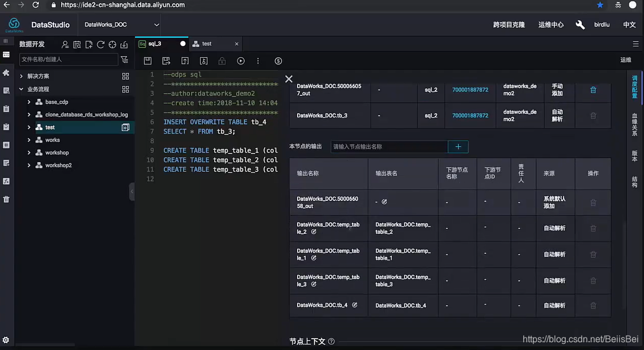Image resolution: width=644 pixels, height=350 pixels.
Task: Click the wrench tool icon in top bar
Action: (580, 24)
